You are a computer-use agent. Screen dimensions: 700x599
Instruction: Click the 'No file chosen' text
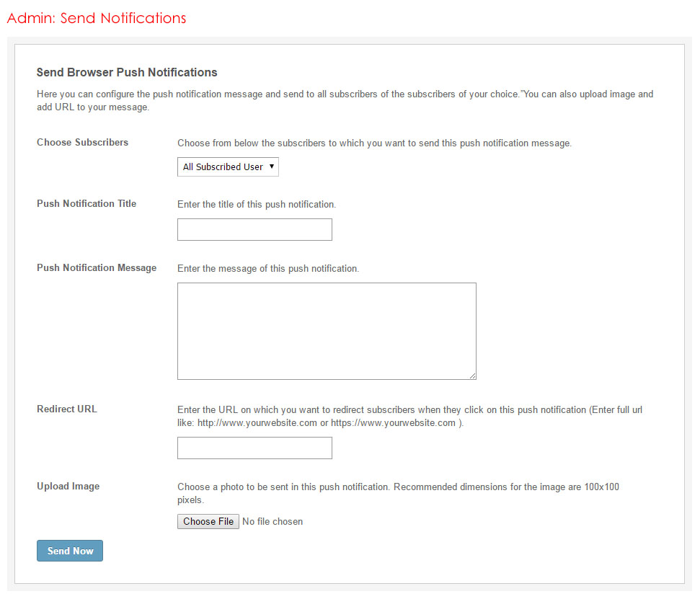pos(273,521)
